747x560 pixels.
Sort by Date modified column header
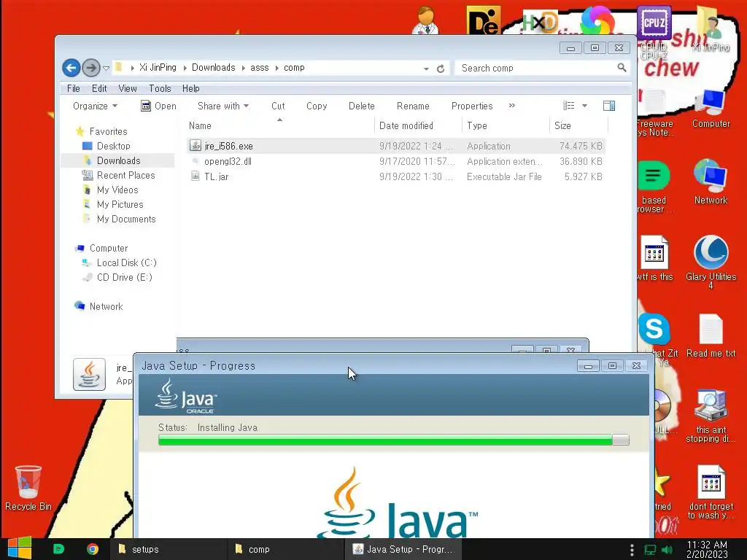[418, 125]
